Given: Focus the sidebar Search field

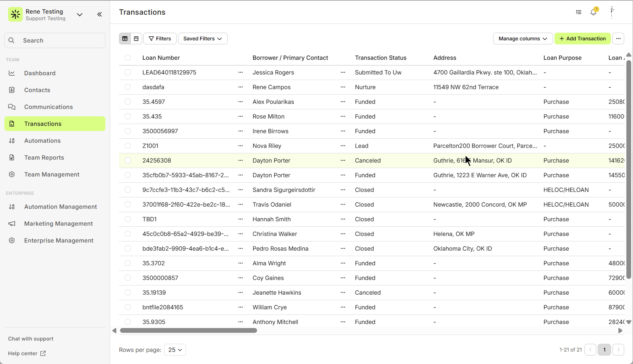Looking at the screenshot, I should [x=55, y=40].
